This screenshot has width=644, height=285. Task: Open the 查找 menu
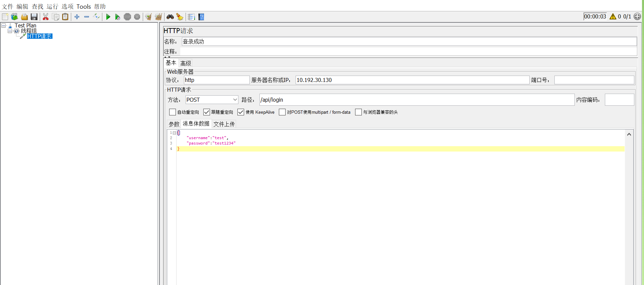37,6
